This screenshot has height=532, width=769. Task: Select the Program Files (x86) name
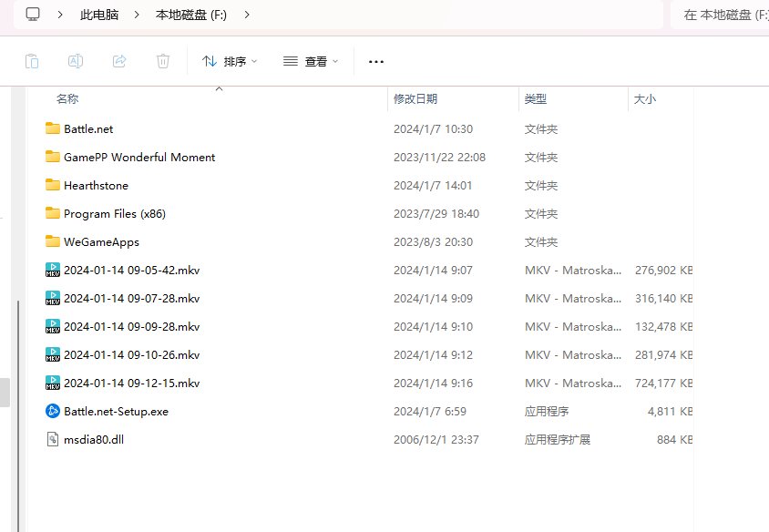coord(115,214)
